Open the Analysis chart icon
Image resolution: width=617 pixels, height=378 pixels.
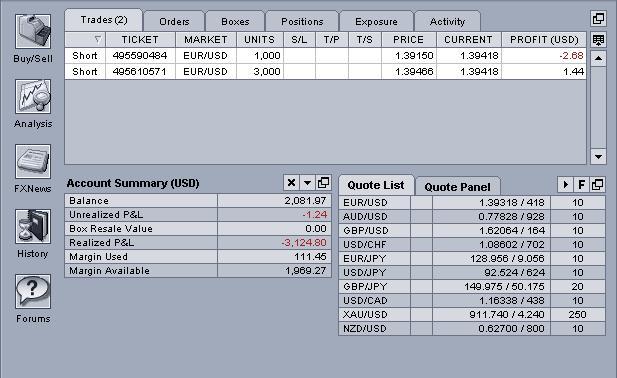(33, 96)
